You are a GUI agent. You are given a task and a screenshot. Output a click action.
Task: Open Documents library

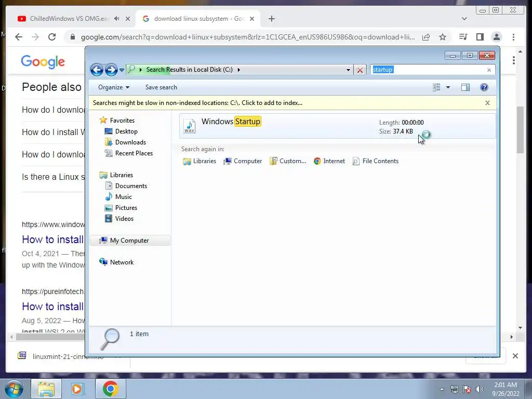(x=126, y=186)
